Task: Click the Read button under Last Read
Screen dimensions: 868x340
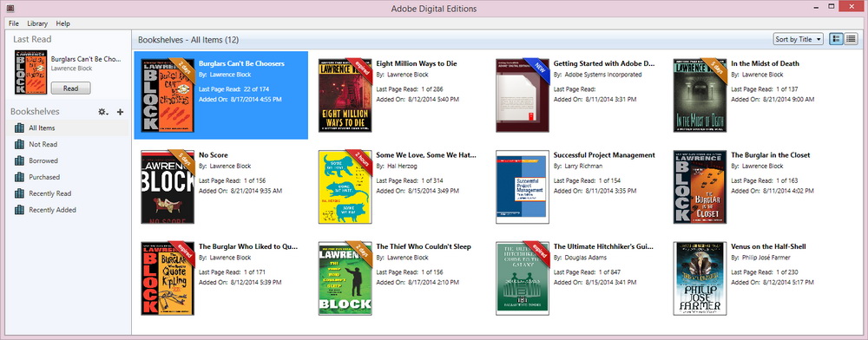Action: [70, 88]
